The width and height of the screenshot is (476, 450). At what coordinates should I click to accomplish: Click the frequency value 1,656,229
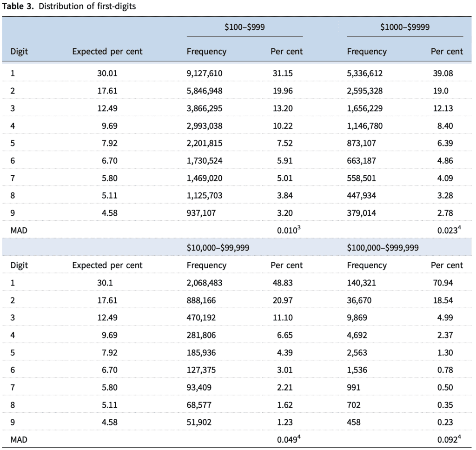tap(365, 108)
